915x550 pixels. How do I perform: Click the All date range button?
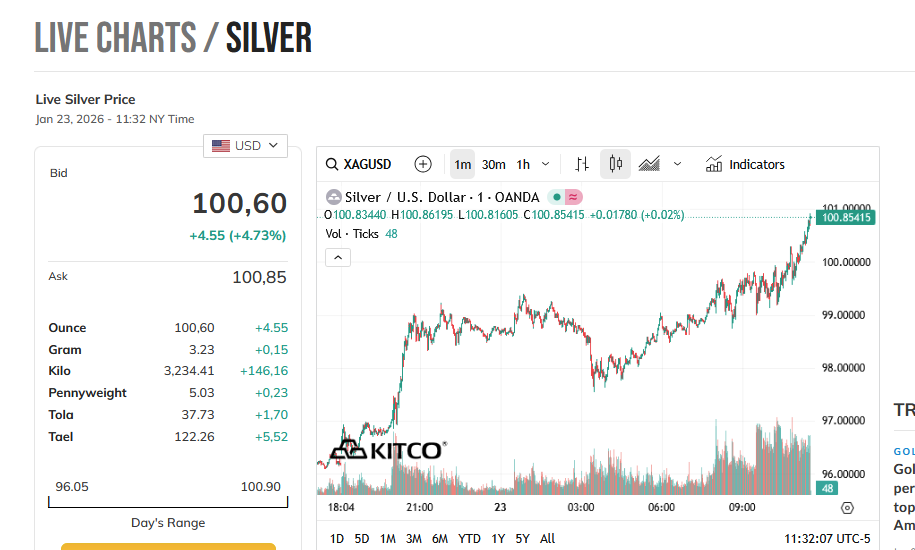[x=547, y=539]
